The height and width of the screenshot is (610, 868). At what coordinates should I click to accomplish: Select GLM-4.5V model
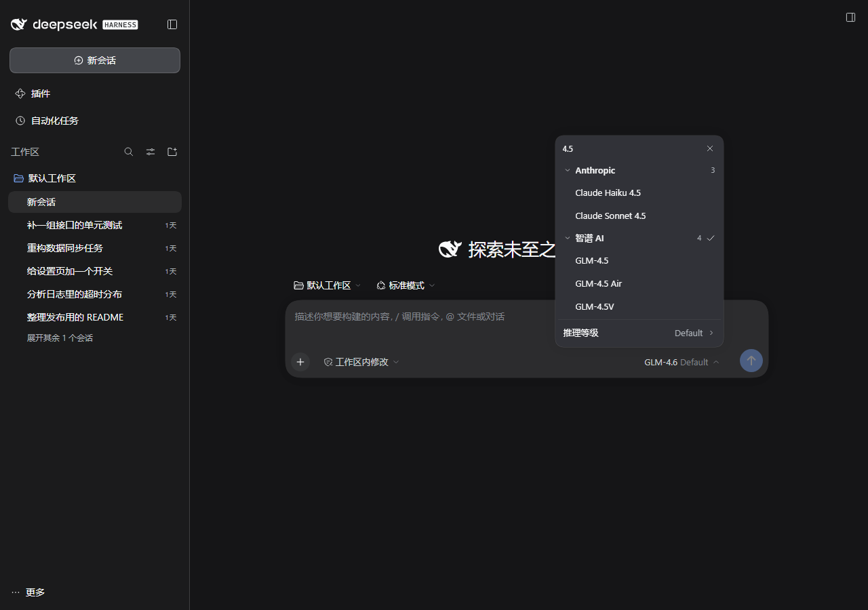click(639, 307)
